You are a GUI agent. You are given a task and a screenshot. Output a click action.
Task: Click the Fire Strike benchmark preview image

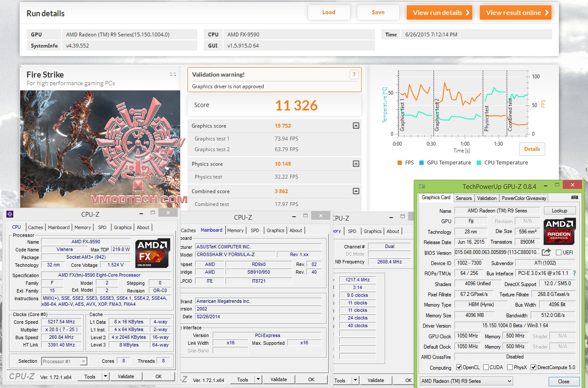pyautogui.click(x=100, y=149)
